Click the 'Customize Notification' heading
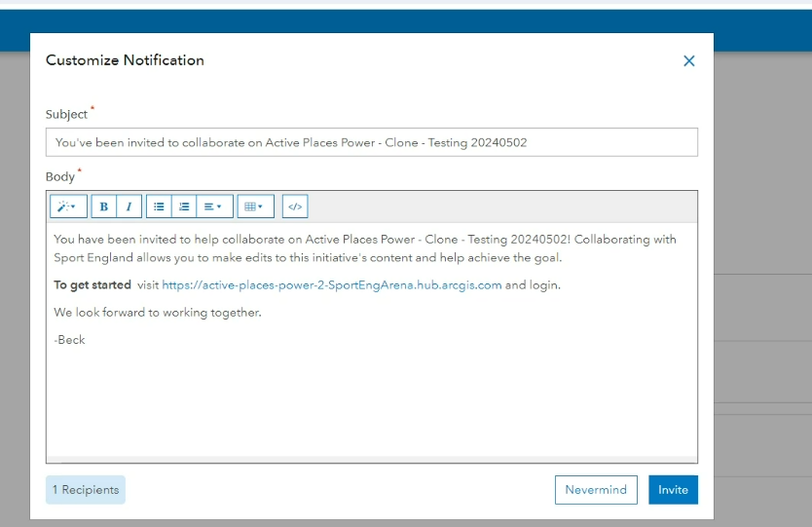Viewport: 812px width, 527px height. click(125, 60)
